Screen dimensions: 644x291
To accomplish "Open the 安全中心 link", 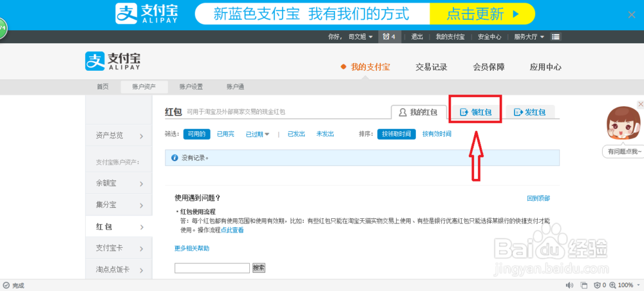I will pos(489,37).
